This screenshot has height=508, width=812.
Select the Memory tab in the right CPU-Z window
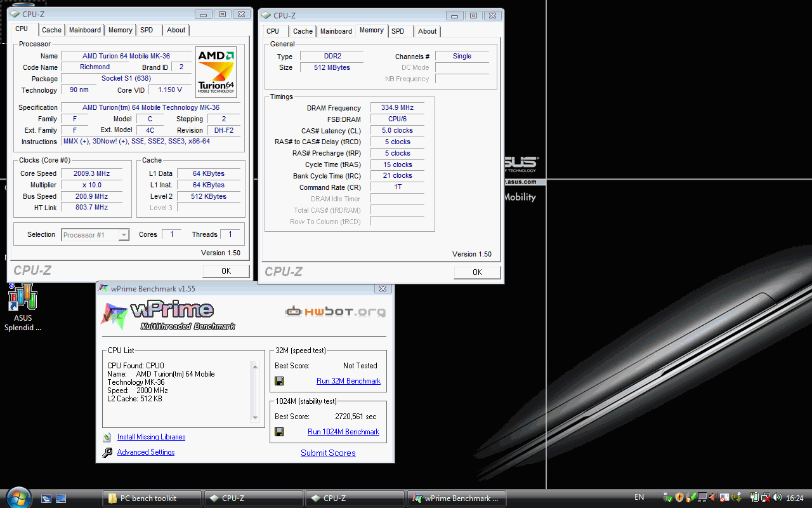372,30
